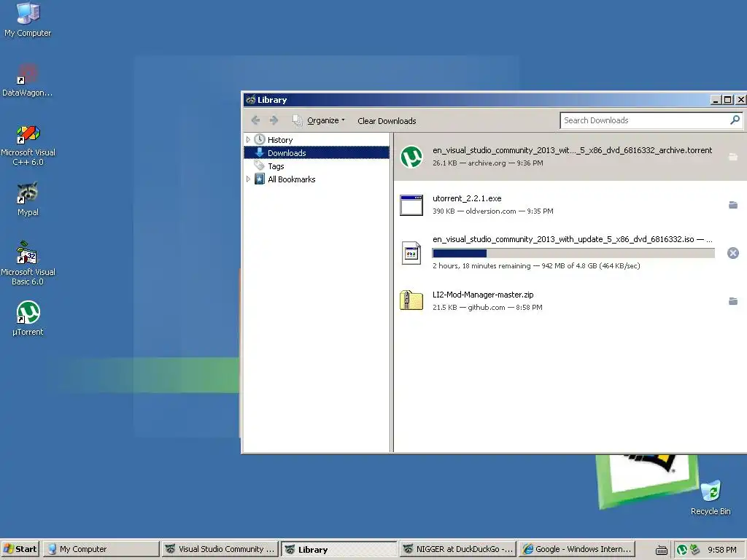
Task: Maximize the Library window
Action: point(727,99)
